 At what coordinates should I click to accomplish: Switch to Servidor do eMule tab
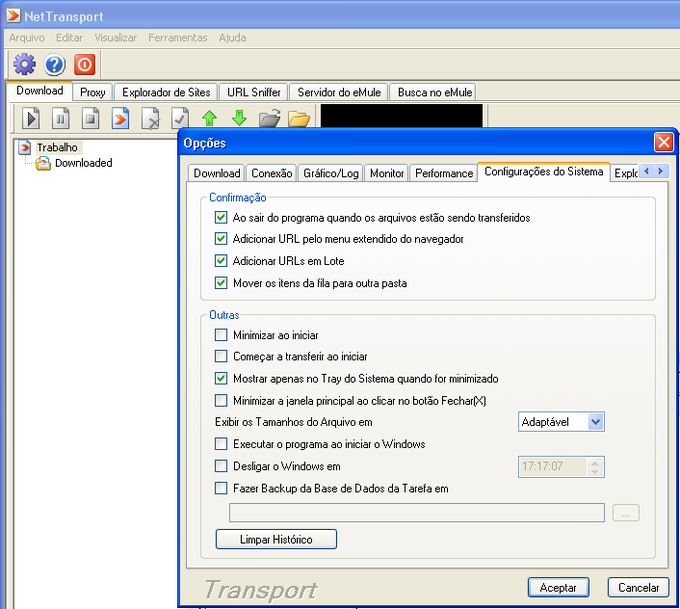point(339,92)
